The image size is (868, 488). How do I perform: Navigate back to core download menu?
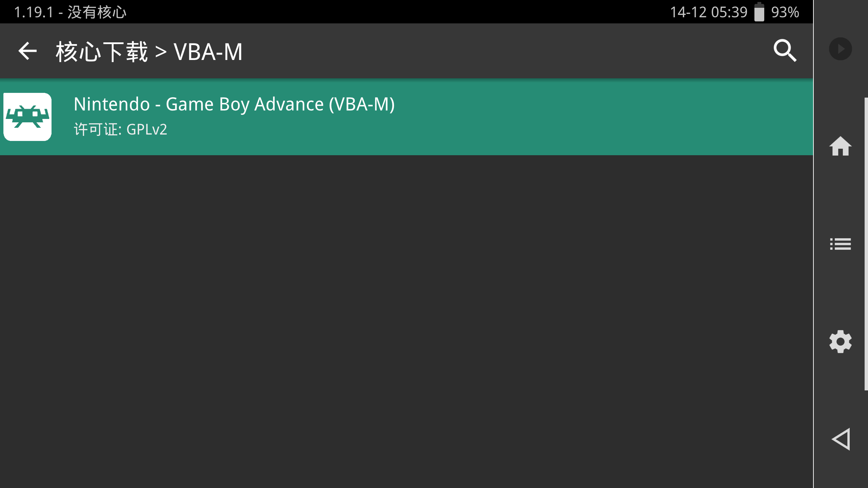coord(27,50)
